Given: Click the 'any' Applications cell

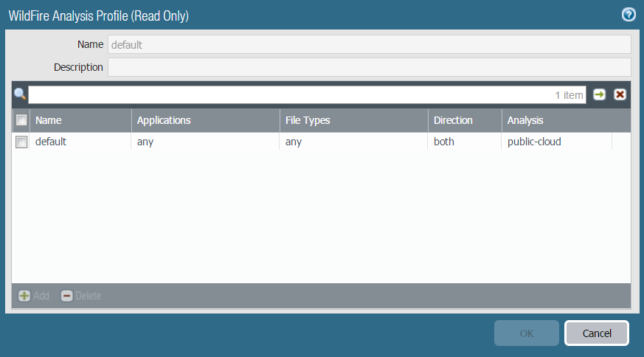Looking at the screenshot, I should [x=205, y=142].
